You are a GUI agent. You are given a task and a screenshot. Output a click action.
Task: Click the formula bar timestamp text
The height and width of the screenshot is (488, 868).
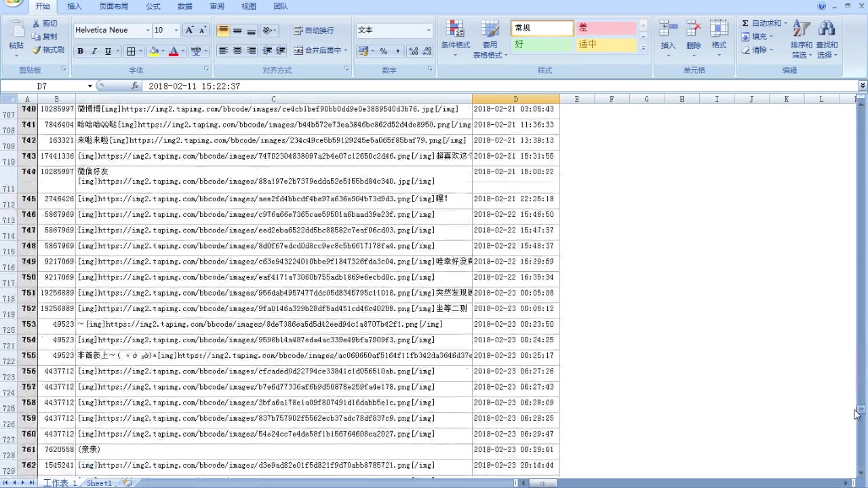point(194,86)
